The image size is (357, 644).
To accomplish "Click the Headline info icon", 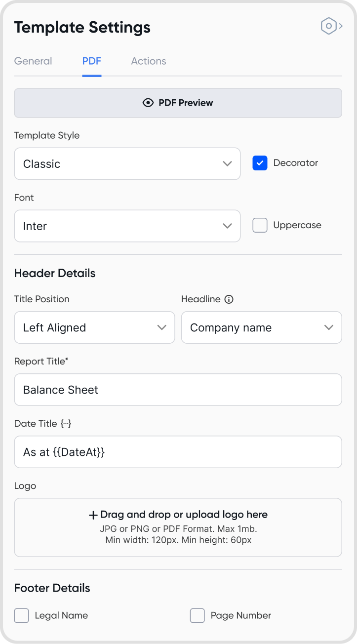I will (229, 299).
